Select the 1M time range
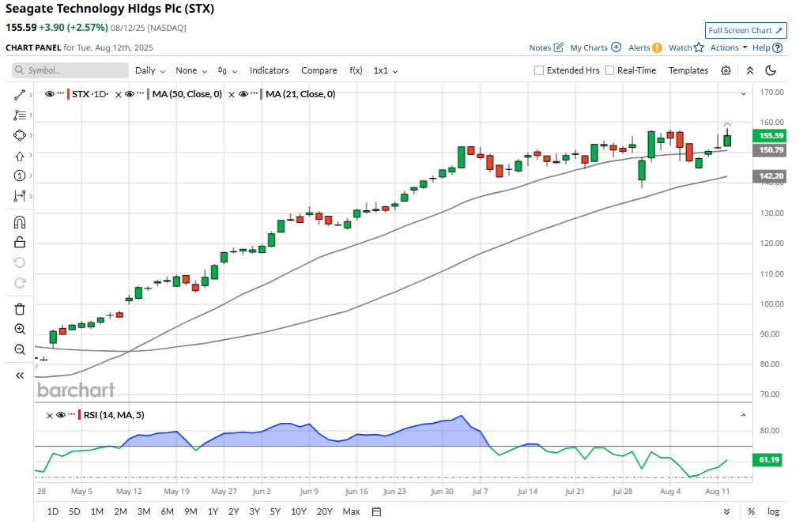This screenshot has height=532, width=807. (96, 512)
